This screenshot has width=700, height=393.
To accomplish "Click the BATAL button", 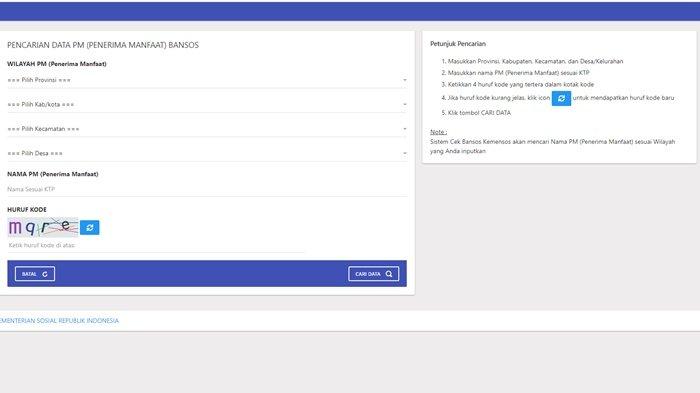I will point(35,274).
